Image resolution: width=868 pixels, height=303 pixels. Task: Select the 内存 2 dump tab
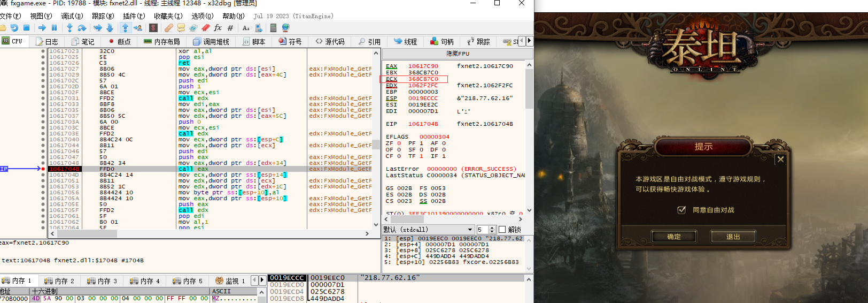click(60, 281)
